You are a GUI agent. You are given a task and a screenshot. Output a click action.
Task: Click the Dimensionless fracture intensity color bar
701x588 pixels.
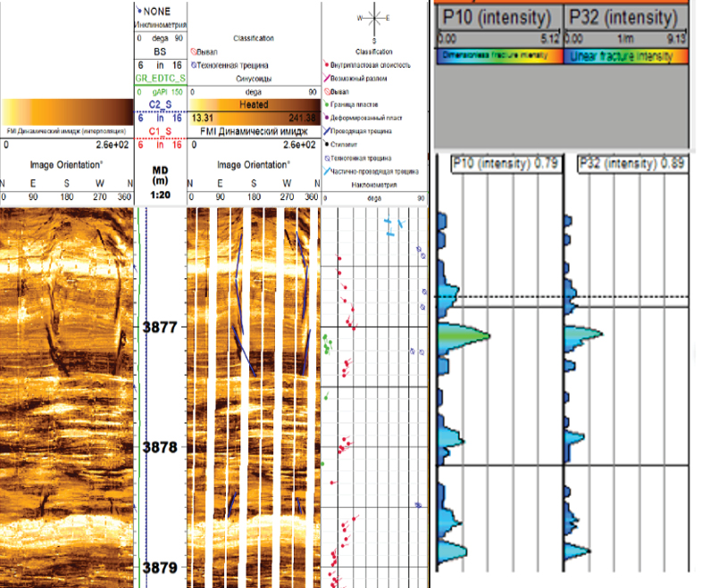point(498,55)
